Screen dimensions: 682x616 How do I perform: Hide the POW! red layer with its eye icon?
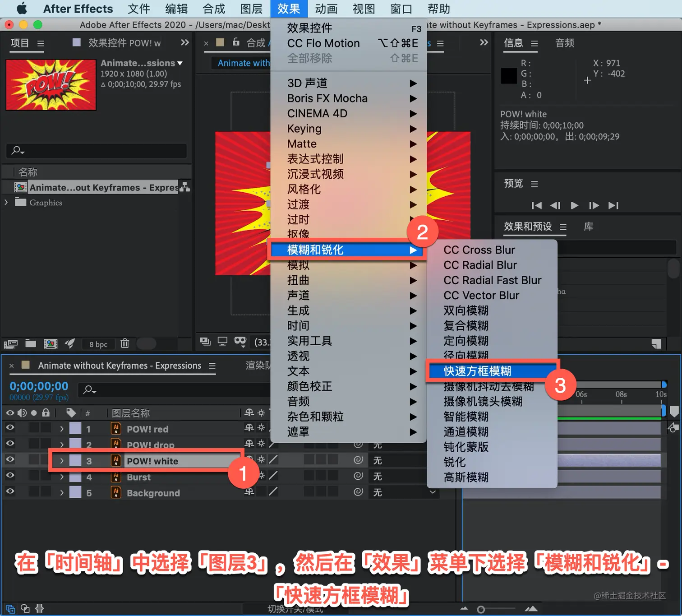click(10, 427)
